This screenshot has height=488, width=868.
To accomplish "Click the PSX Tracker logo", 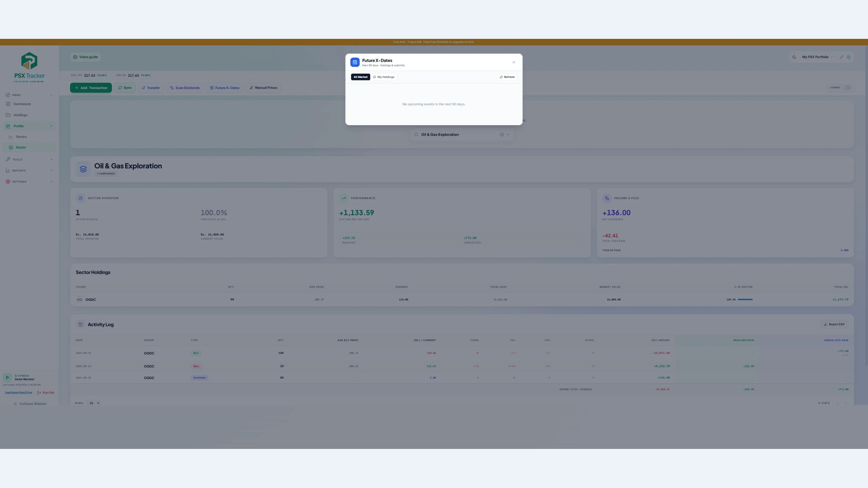I will 29,67.
